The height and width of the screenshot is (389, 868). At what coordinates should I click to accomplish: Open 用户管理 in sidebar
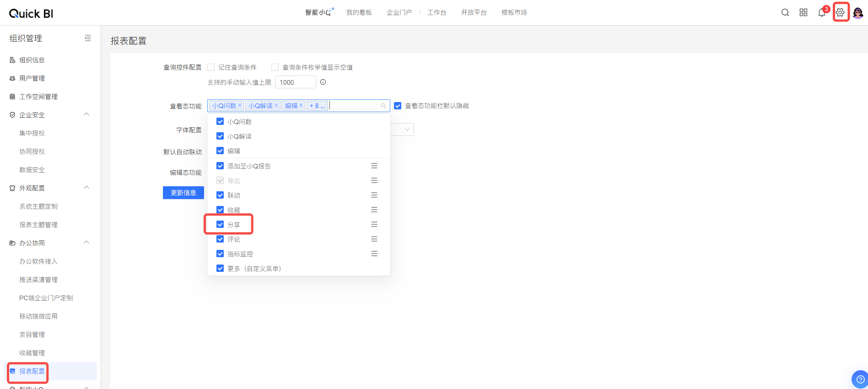(x=32, y=78)
